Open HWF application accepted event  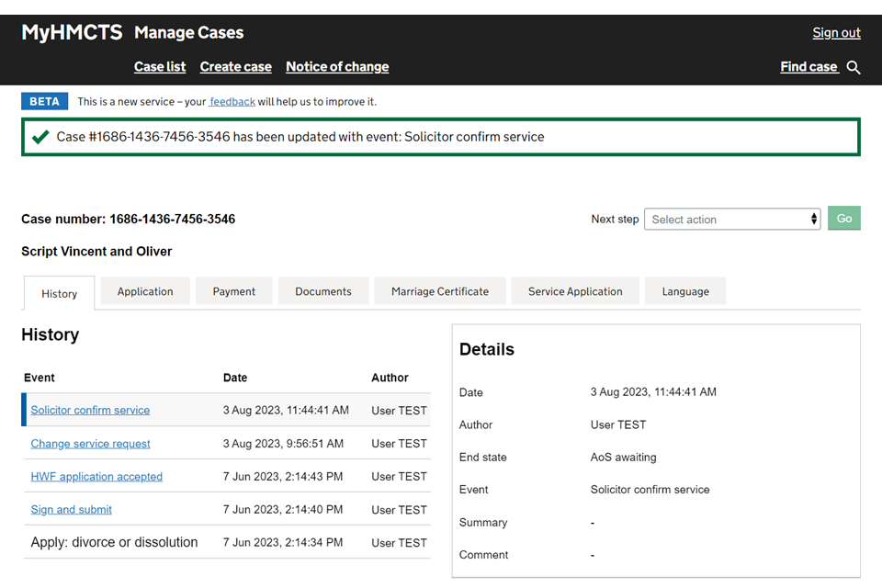tap(96, 476)
